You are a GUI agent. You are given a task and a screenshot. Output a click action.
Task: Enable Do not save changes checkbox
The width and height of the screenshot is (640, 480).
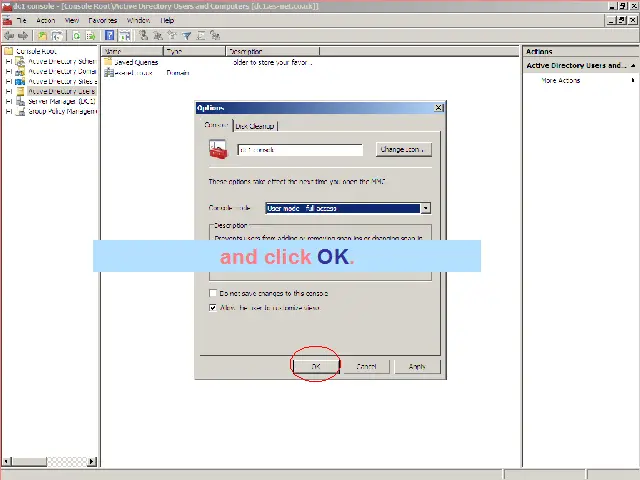tap(213, 293)
